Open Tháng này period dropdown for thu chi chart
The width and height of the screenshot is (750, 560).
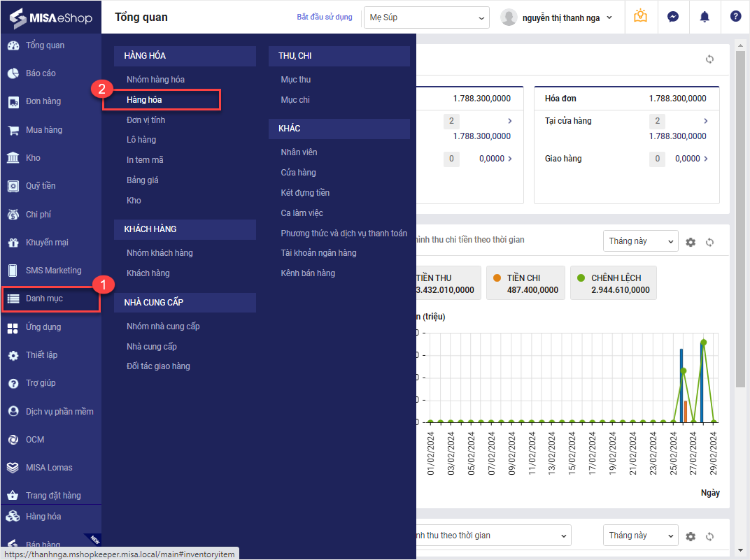tap(641, 241)
